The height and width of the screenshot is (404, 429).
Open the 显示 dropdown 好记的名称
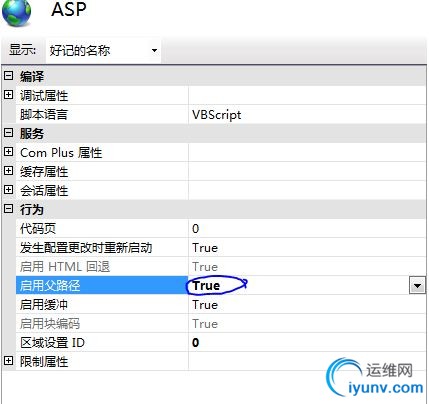103,51
